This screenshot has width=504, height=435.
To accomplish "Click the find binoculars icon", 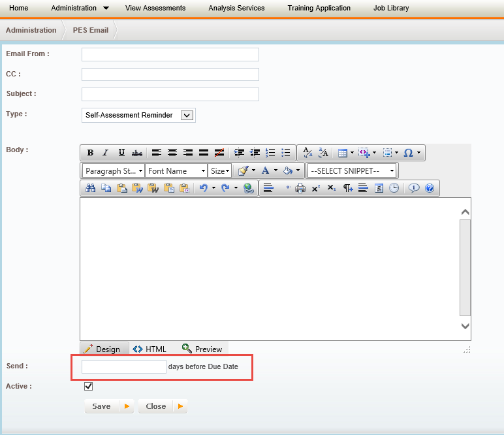I will (91, 188).
